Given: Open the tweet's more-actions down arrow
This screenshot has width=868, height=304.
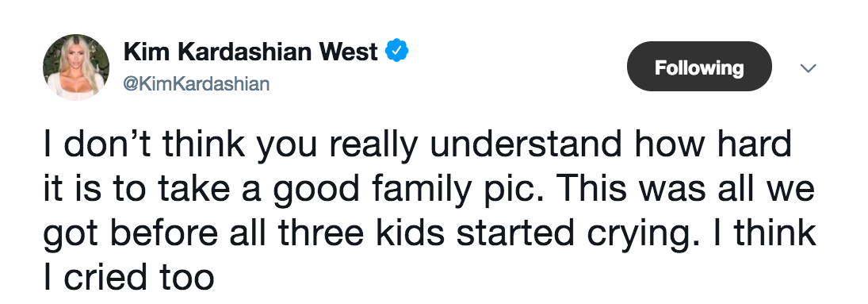Looking at the screenshot, I should (809, 67).
